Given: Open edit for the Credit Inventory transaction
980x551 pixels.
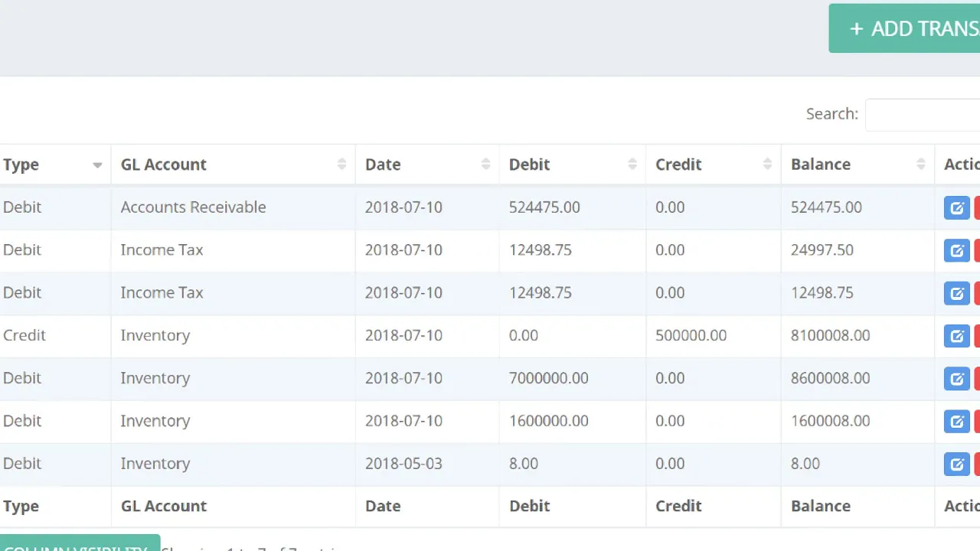Looking at the screenshot, I should (956, 337).
